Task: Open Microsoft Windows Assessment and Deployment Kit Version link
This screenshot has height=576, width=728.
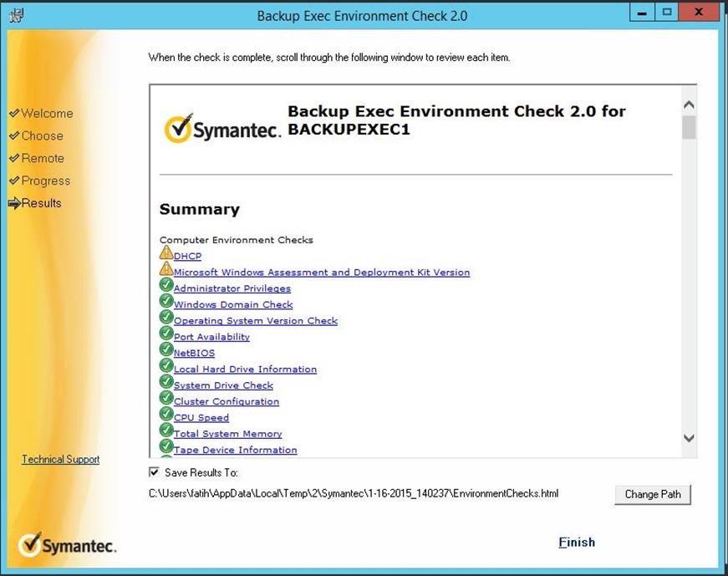Action: tap(322, 273)
